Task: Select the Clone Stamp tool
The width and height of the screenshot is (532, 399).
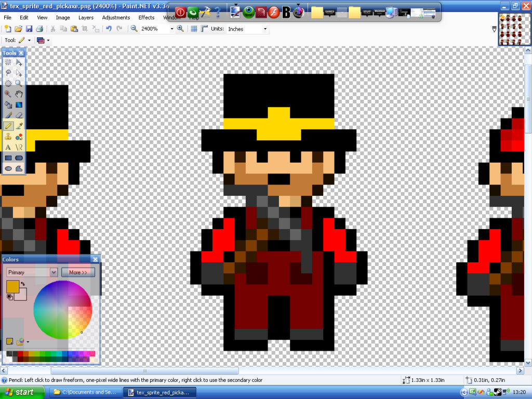Action: pyautogui.click(x=8, y=137)
